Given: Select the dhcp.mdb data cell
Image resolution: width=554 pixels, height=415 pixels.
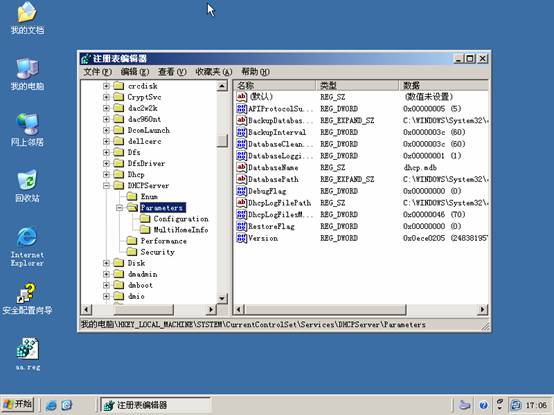Looking at the screenshot, I should (x=420, y=167).
